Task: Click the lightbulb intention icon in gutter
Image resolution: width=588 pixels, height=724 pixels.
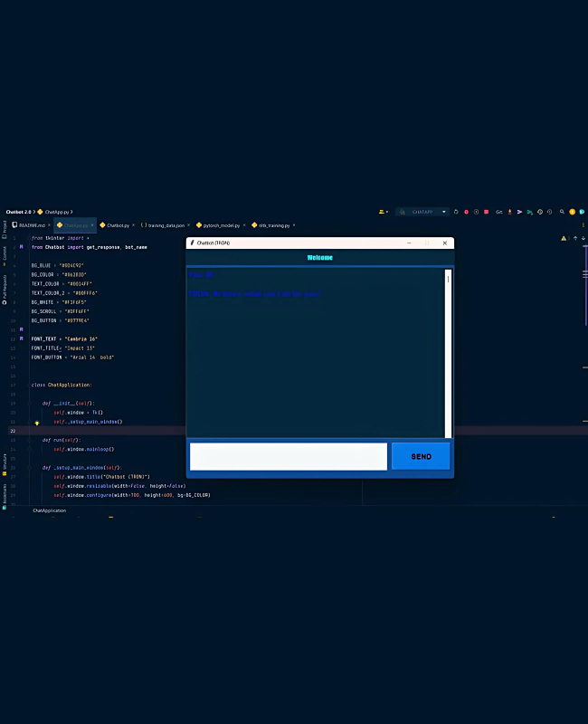Action: point(37,423)
